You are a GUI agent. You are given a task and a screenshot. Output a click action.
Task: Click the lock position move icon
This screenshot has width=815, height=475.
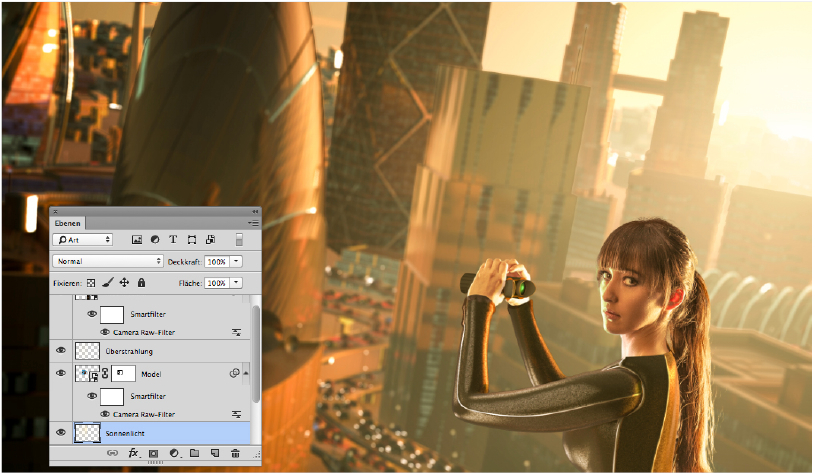(x=125, y=284)
